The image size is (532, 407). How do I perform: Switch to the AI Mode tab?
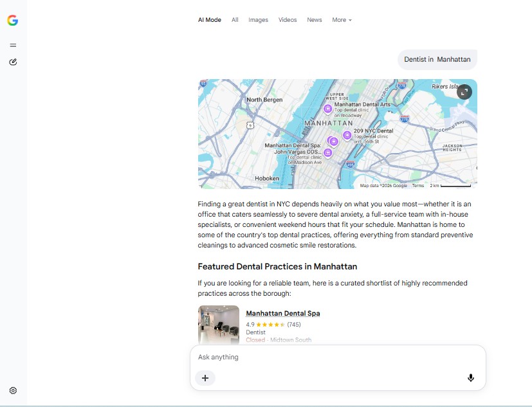(x=209, y=20)
